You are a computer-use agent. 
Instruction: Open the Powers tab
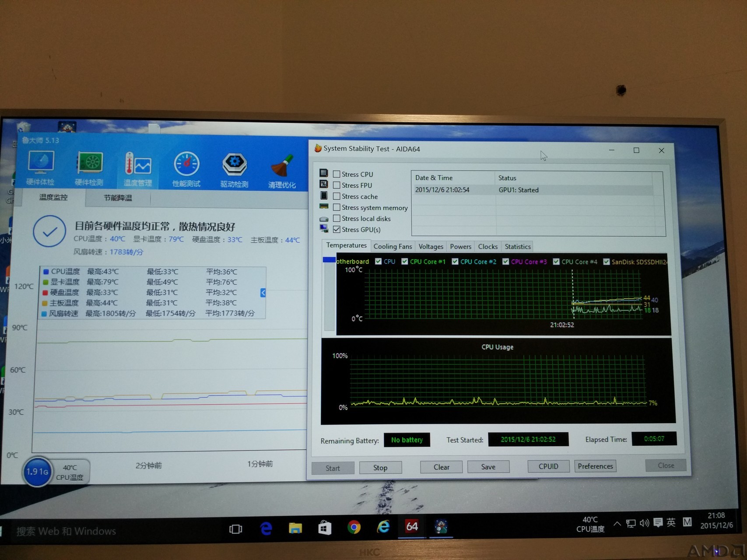click(x=460, y=247)
